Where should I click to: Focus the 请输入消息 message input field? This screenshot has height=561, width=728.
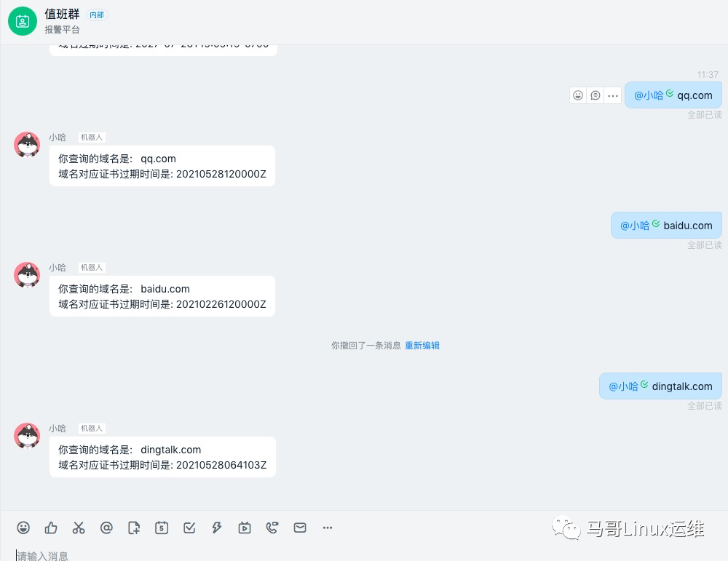[364, 555]
